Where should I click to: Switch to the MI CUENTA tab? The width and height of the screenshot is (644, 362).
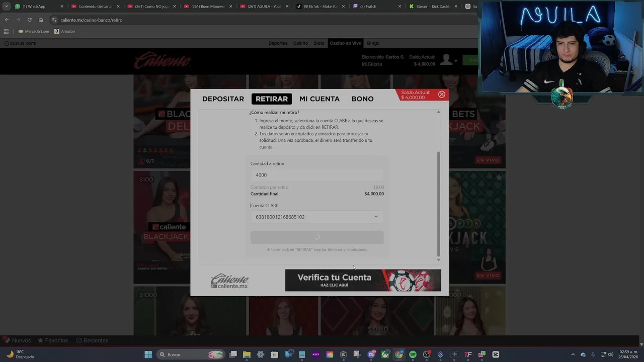(x=319, y=99)
